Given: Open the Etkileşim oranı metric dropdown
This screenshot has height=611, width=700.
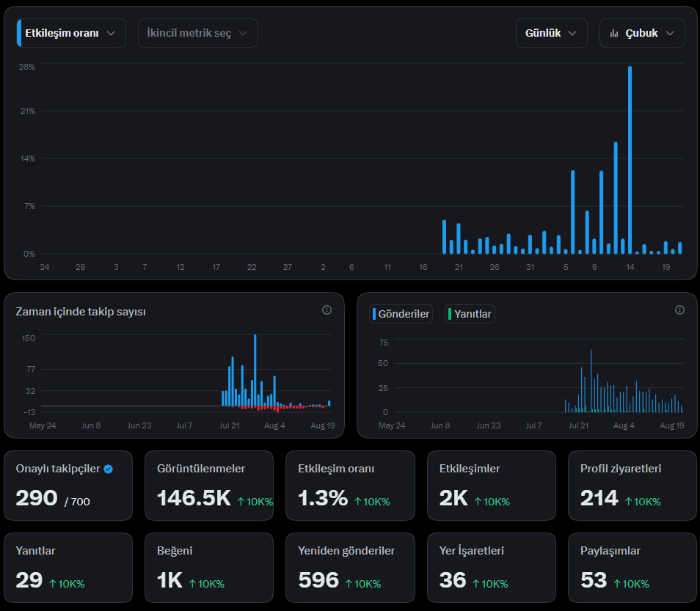Looking at the screenshot, I should 71,33.
